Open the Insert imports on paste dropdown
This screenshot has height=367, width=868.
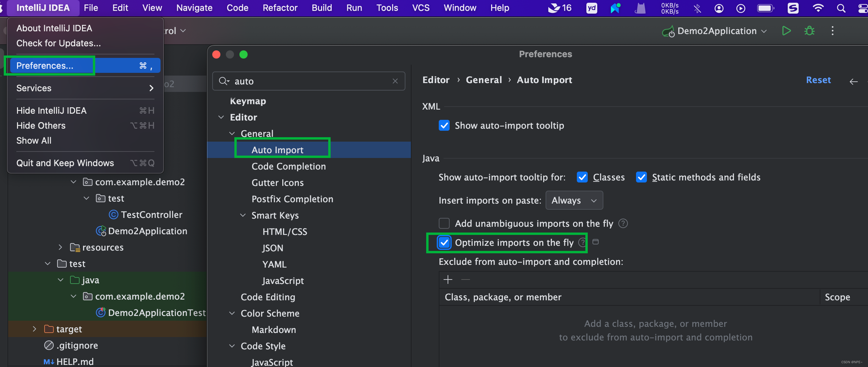(x=574, y=201)
